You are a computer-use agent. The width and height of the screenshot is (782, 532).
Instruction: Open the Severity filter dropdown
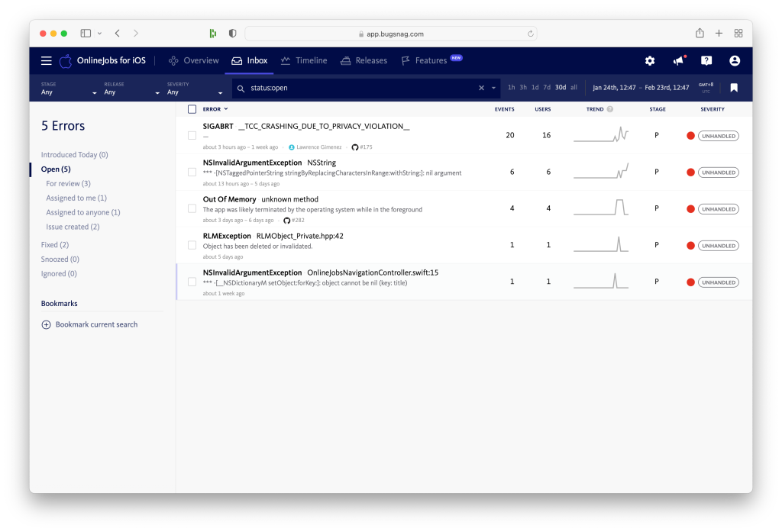(195, 89)
